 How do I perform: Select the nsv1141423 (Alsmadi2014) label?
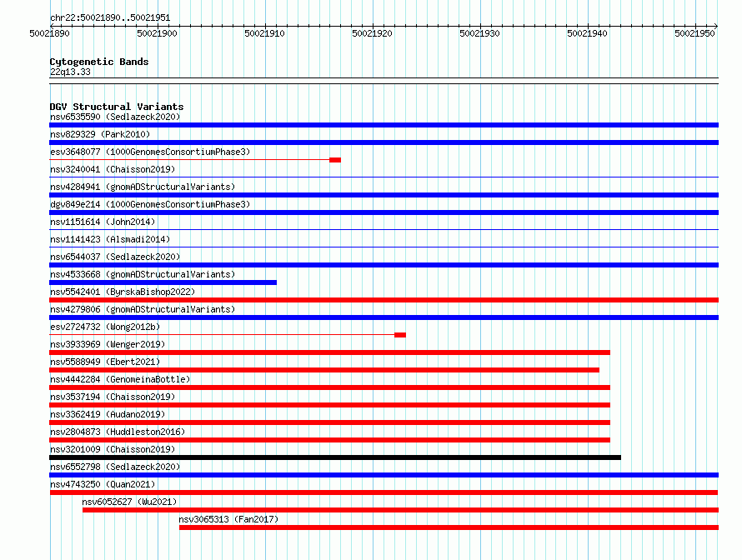pyautogui.click(x=110, y=239)
